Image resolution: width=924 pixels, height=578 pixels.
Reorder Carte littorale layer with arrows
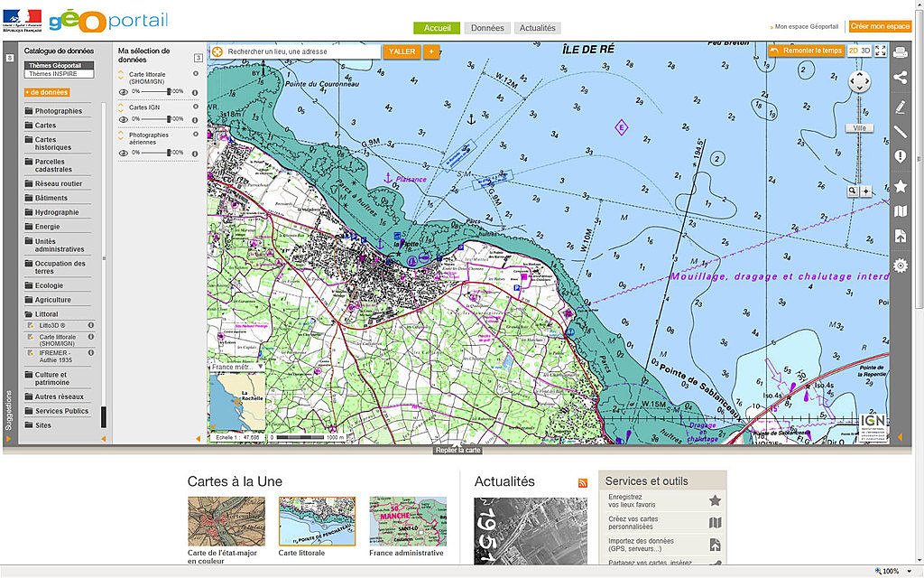click(x=121, y=75)
